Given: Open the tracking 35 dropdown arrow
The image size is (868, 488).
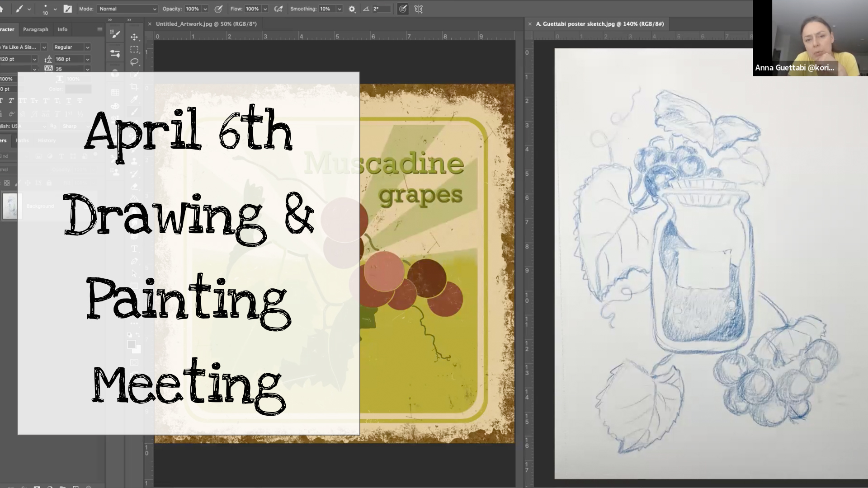Looking at the screenshot, I should coord(87,69).
